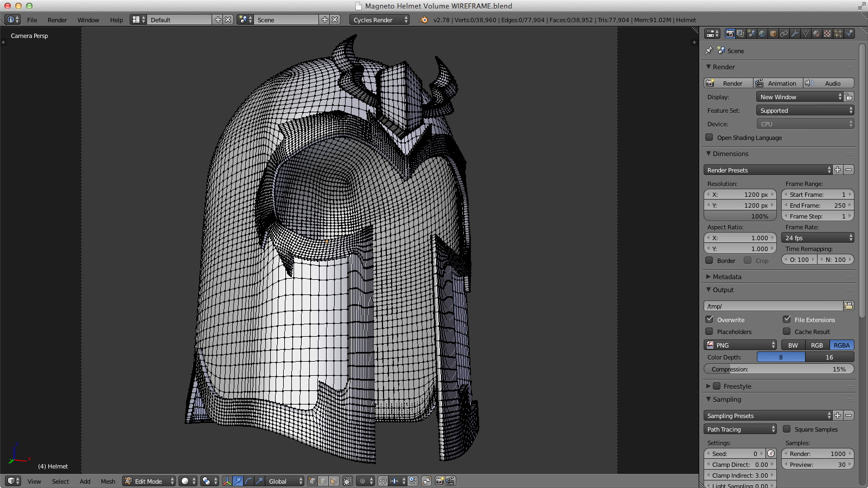Viewport: 868px width, 488px height.
Task: Collapse the Dimensions panel
Action: [x=730, y=153]
